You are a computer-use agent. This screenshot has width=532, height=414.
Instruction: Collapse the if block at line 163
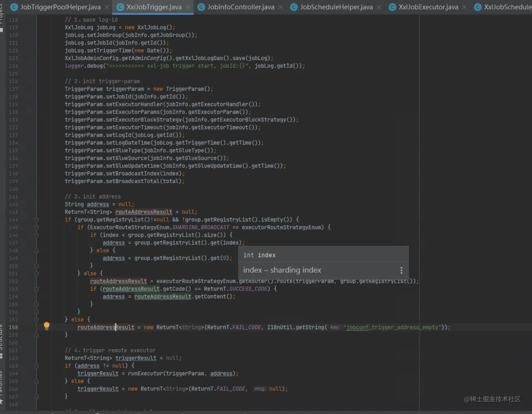tap(36, 366)
